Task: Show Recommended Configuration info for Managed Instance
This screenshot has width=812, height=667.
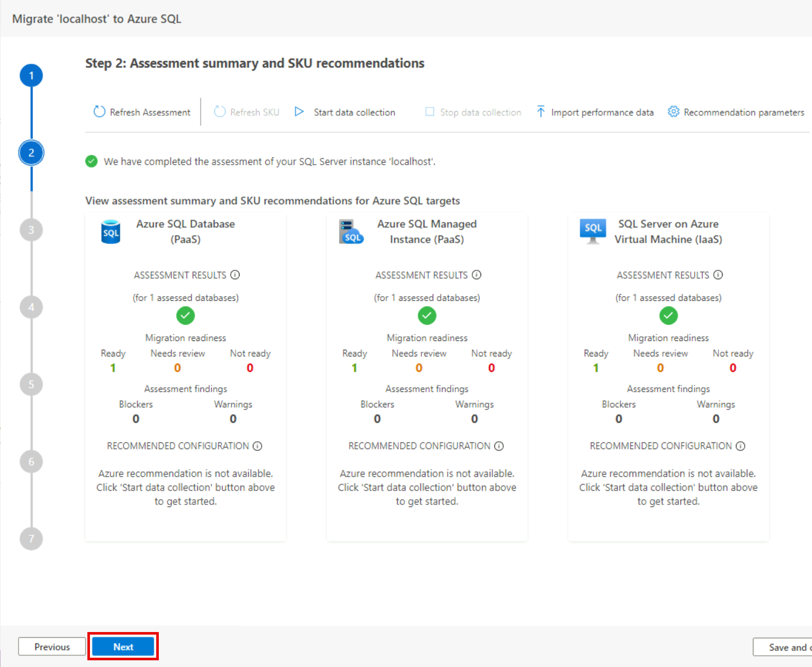Action: [x=499, y=446]
